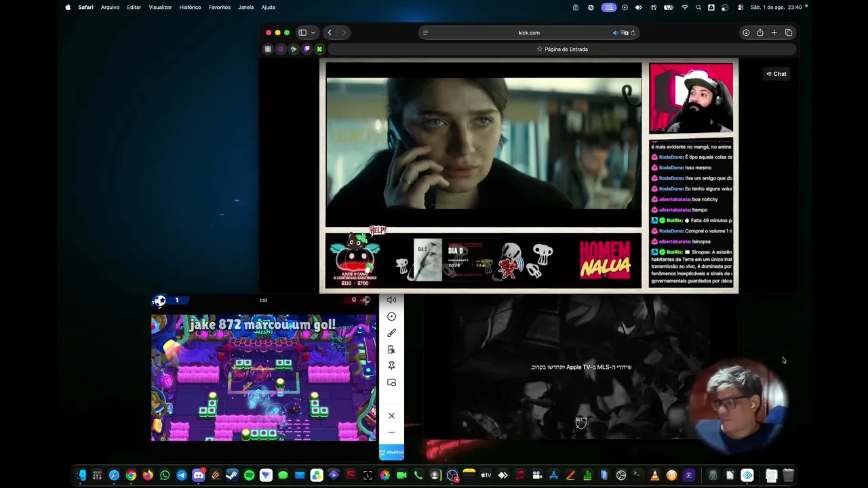Image resolution: width=868 pixels, height=488 pixels.
Task: Switch to the Twitch pinned tab
Action: pos(307,49)
